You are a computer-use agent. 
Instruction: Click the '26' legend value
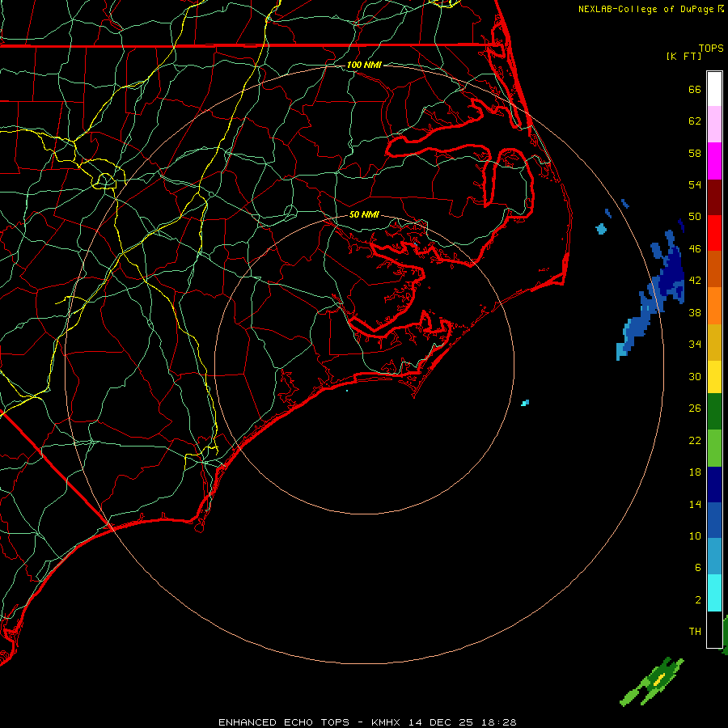[695, 408]
